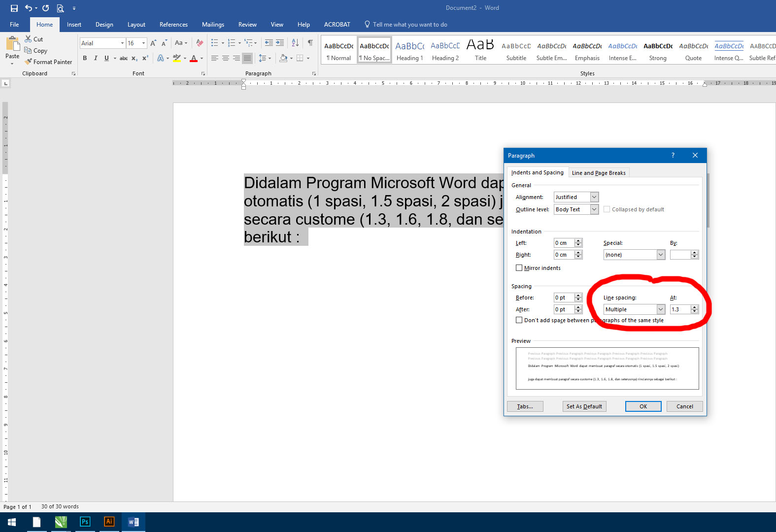Open Illustrator from the taskbar
This screenshot has width=776, height=532.
pos(109,522)
